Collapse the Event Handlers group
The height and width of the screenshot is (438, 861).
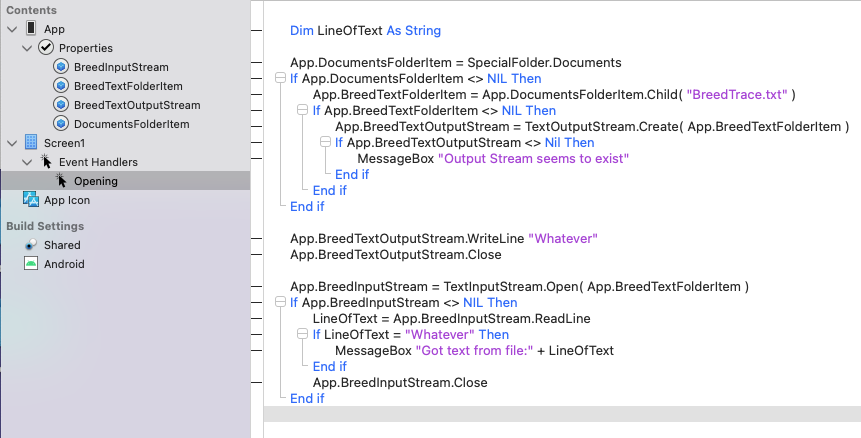click(26, 162)
